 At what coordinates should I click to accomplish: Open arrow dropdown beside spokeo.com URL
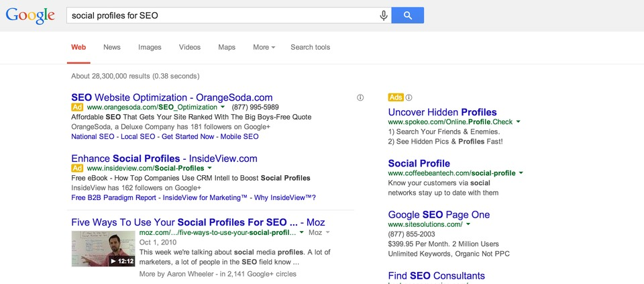[519, 122]
